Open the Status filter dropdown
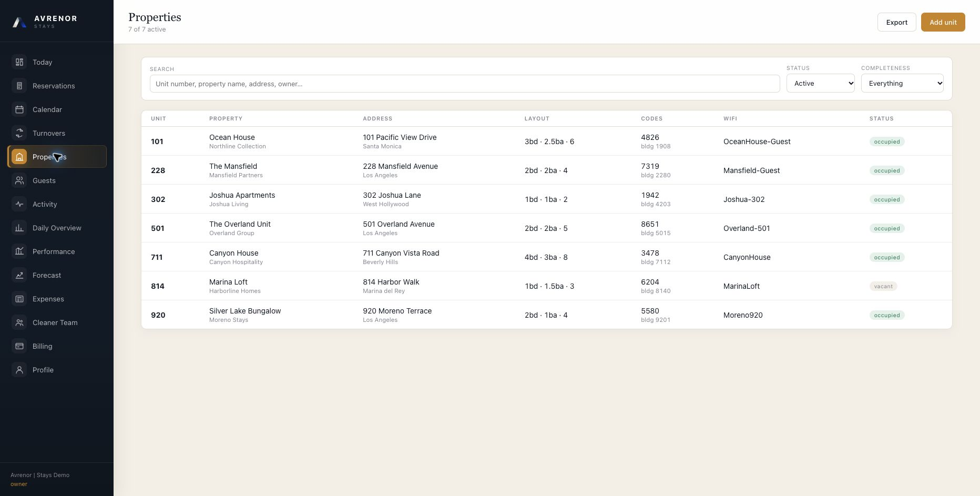Viewport: 980px width, 496px height. pos(821,83)
